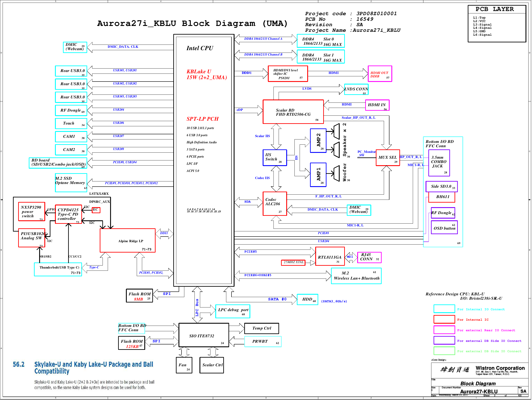Click the MUX SEL block
Viewport: 532px width, 400px height.
[388, 158]
